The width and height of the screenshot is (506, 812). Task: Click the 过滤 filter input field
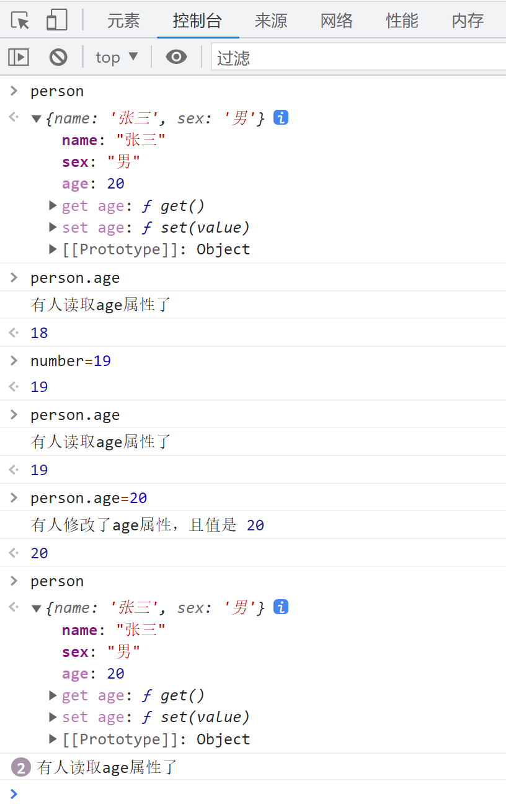point(357,58)
